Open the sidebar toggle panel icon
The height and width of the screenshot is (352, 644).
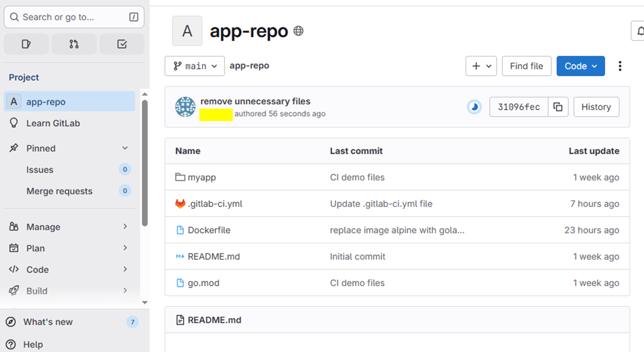tap(26, 44)
